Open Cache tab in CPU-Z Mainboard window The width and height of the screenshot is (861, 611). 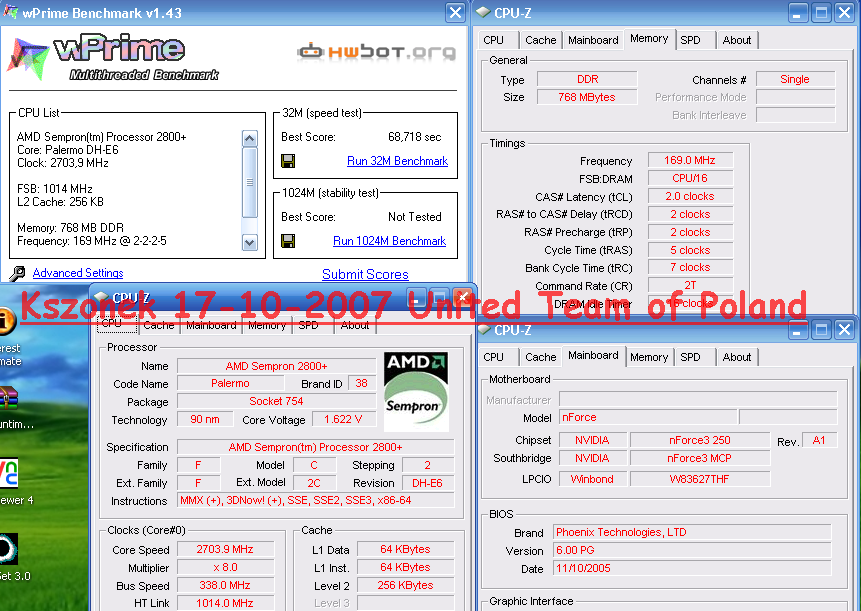(x=540, y=357)
